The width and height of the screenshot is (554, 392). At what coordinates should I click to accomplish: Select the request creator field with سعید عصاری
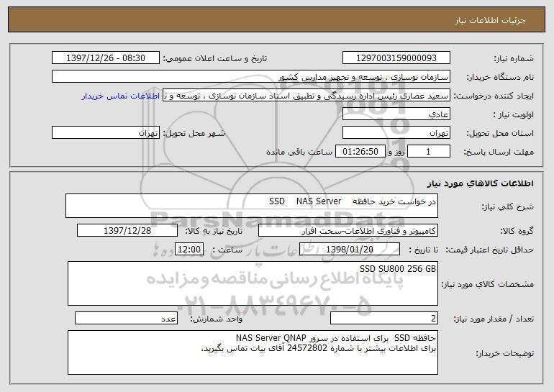click(x=306, y=96)
